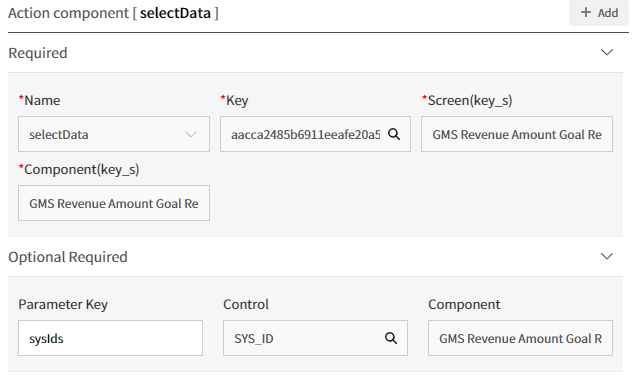Click the Screen(key_s) label
Screen dimensions: 635x380
click(467, 100)
